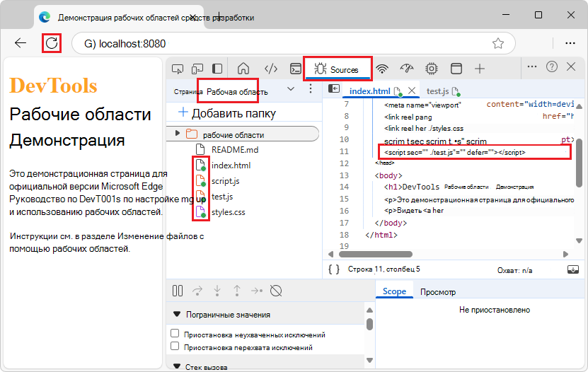Switch to the test.js editor tab
The width and height of the screenshot is (588, 372).
coord(437,91)
